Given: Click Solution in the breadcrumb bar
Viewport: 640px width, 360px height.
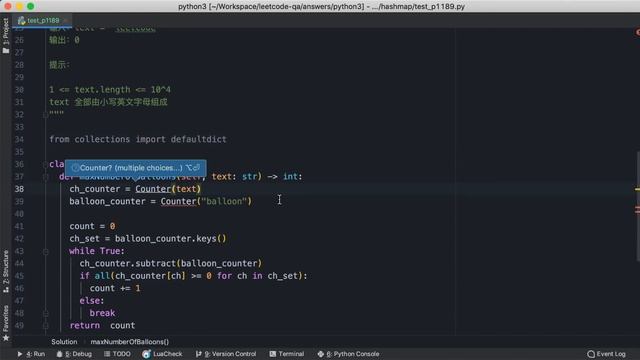Looking at the screenshot, I should (64, 342).
